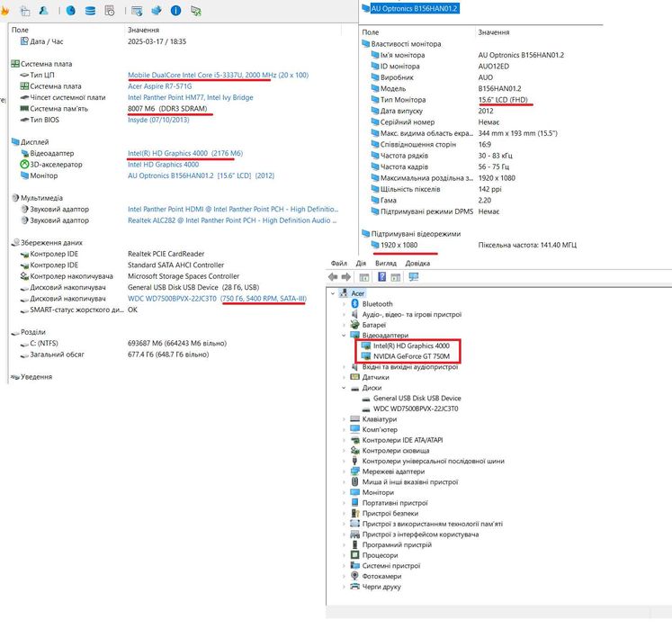Image resolution: width=672 pixels, height=629 pixels.
Task: Click the blue thumbs-up icon in AIDA64 toolbar
Action: (157, 11)
